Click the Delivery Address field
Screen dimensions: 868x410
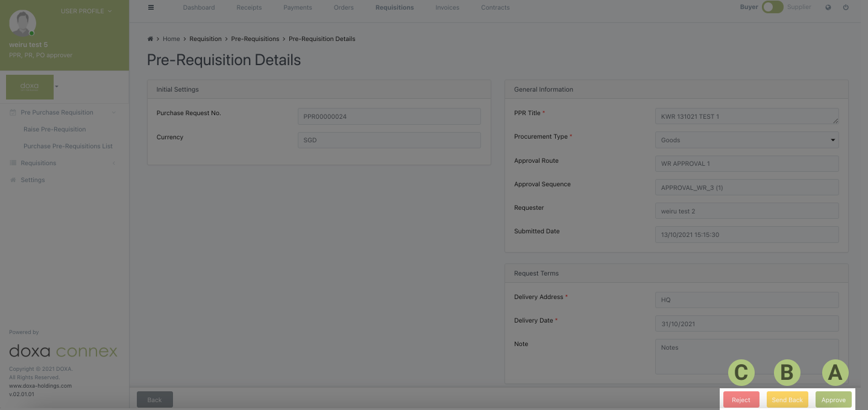pos(747,300)
